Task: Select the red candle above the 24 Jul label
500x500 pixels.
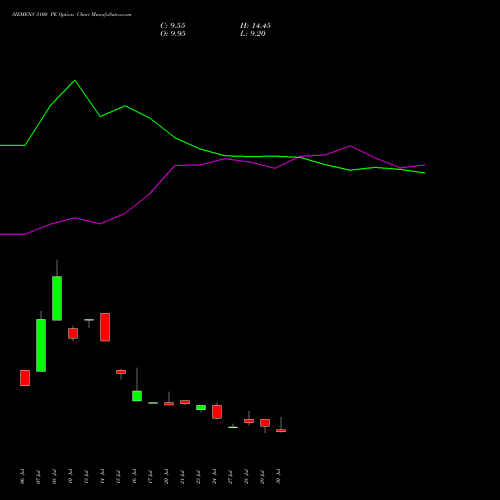Action: click(x=217, y=412)
